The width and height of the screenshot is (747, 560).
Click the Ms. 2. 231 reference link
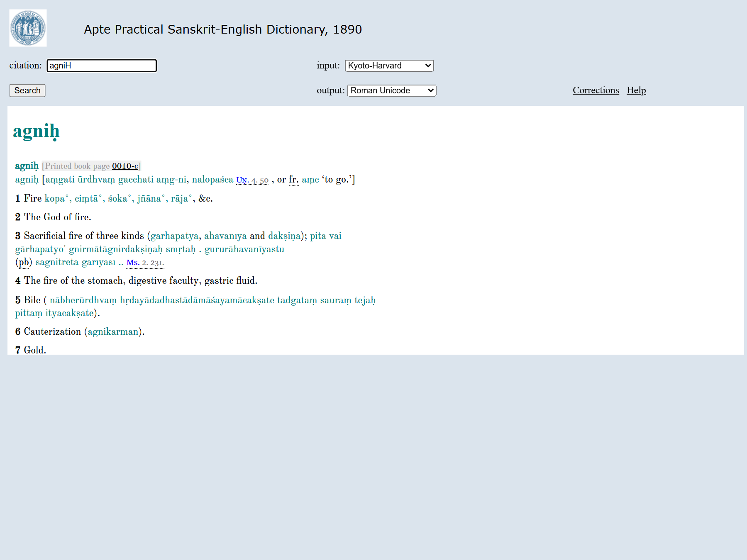point(145,263)
